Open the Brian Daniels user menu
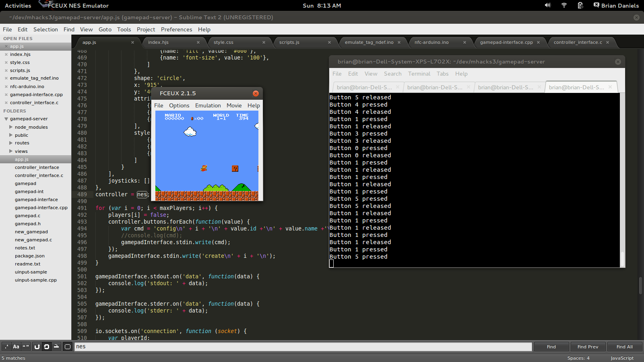The height and width of the screenshot is (362, 644). point(620,6)
